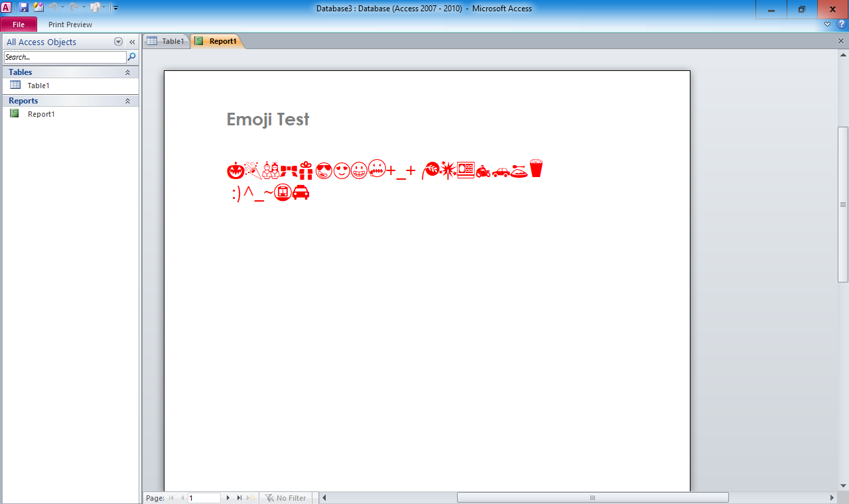The image size is (849, 504).
Task: Open the Redo history dropdown arrow
Action: pos(84,8)
